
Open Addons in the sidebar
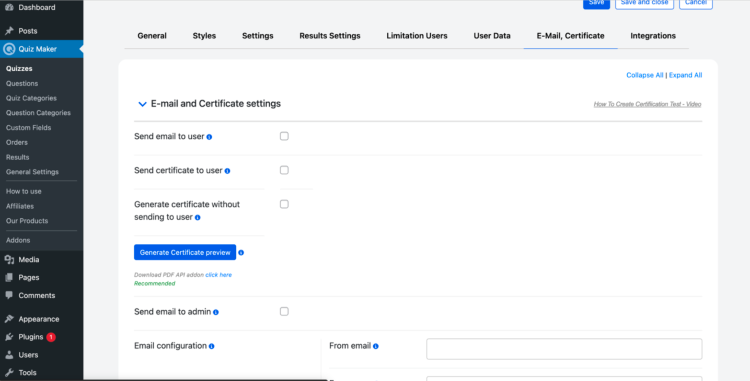tap(18, 240)
